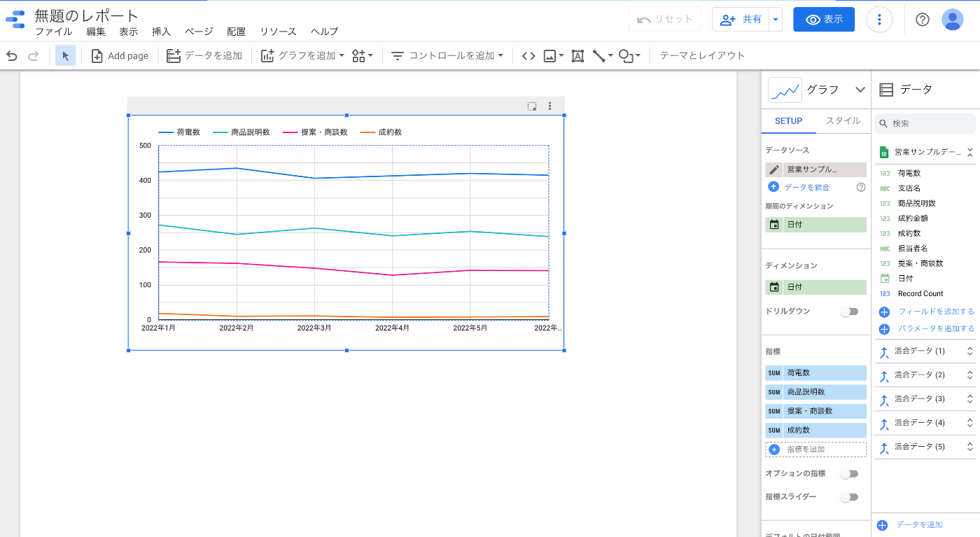Click the blue 表示 view button
This screenshot has width=980, height=537.
click(x=824, y=20)
